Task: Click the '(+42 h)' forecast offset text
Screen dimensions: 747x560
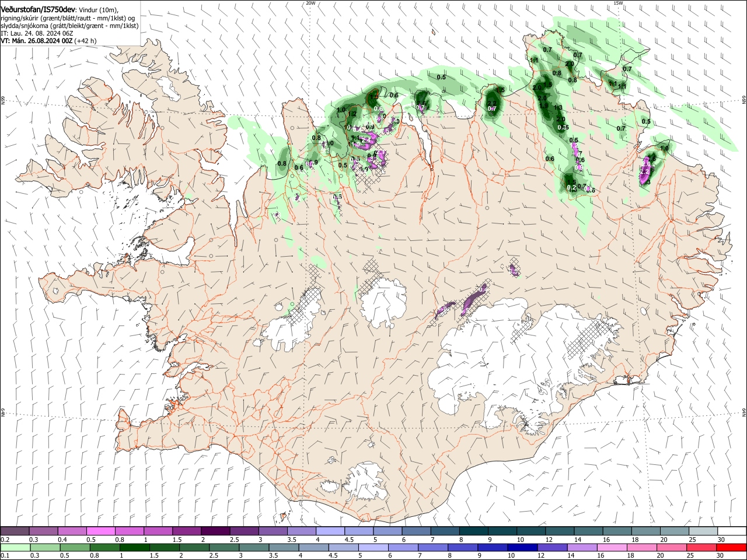Action: point(86,41)
